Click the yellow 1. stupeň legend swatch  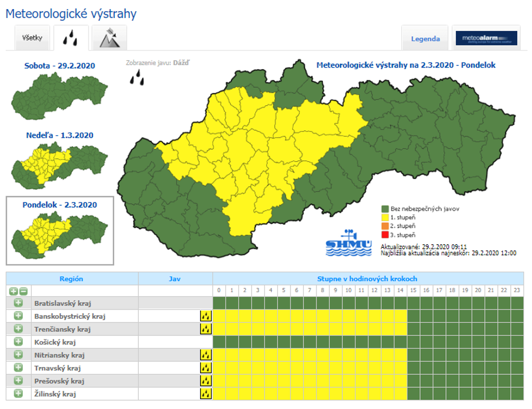386,218
